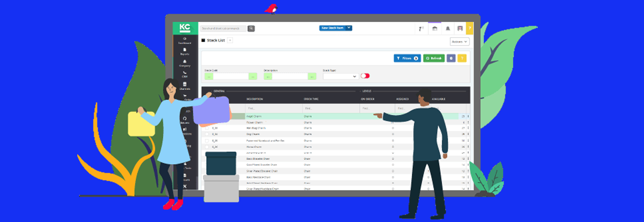Click the search magnifier button
Image resolution: width=644 pixels, height=222 pixels.
coord(251,28)
